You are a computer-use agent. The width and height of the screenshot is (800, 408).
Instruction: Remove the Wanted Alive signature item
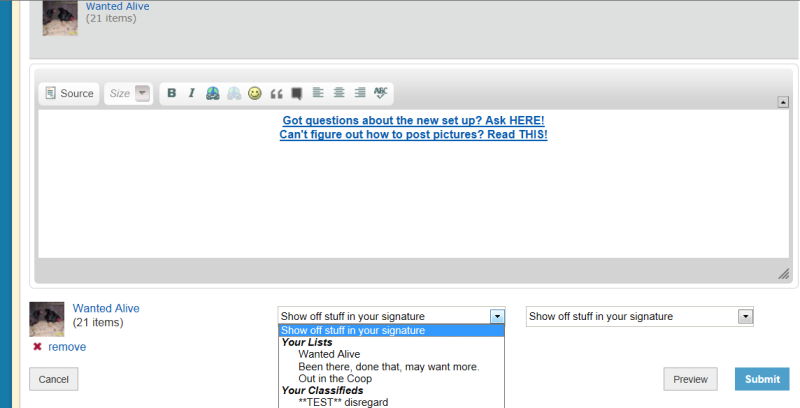click(x=68, y=347)
